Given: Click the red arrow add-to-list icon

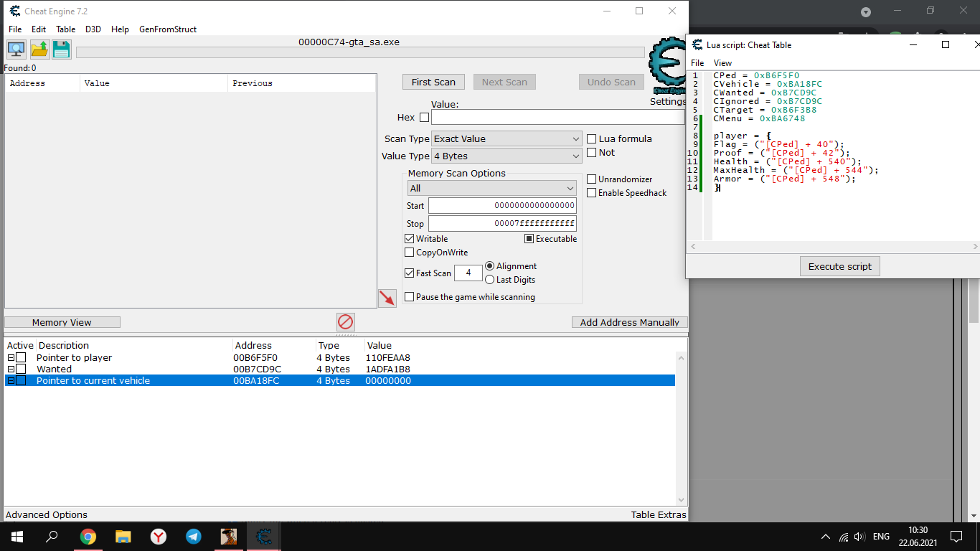Looking at the screenshot, I should pos(387,298).
